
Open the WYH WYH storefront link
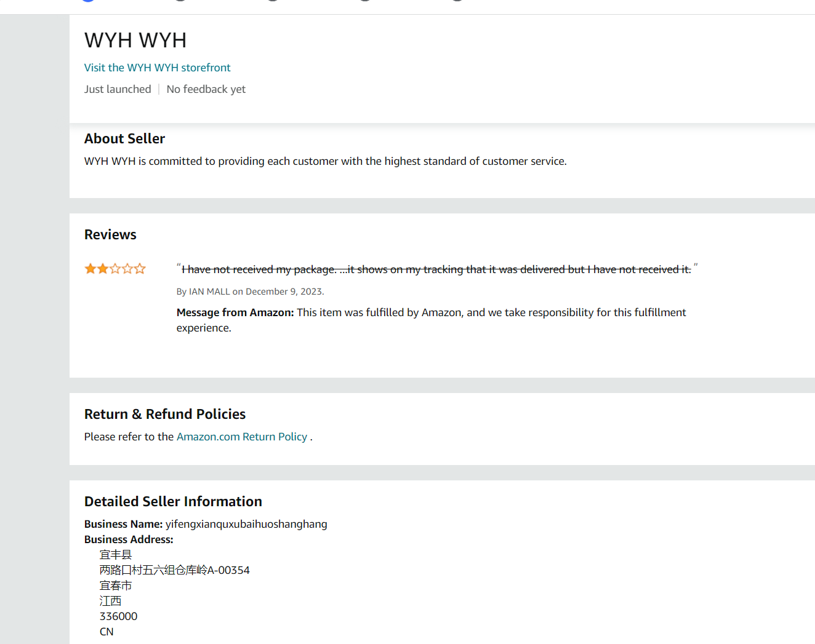(157, 68)
